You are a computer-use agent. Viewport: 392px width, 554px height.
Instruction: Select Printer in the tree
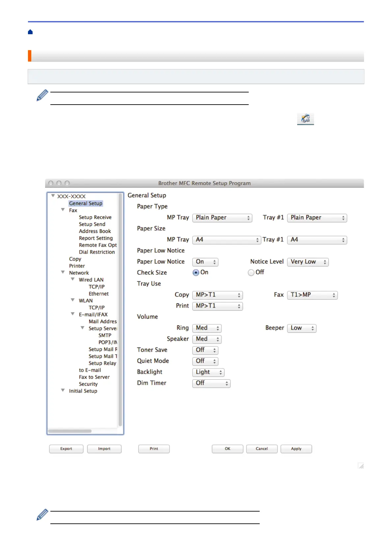[77, 266]
